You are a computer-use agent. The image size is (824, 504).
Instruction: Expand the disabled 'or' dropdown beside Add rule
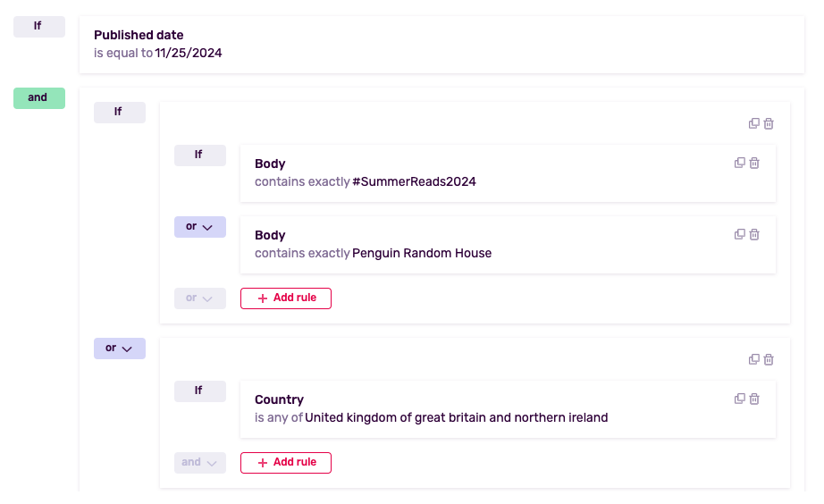coord(199,298)
